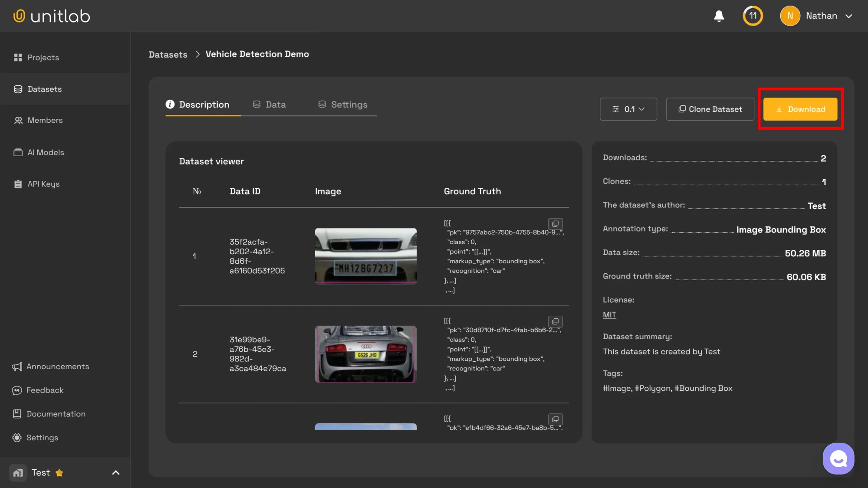Open the API Keys section

[x=43, y=184]
